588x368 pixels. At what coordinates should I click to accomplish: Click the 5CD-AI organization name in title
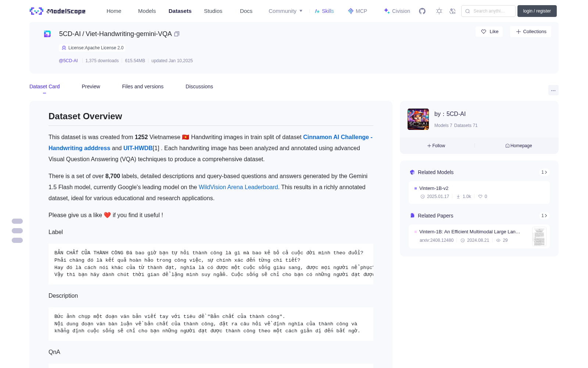[70, 34]
